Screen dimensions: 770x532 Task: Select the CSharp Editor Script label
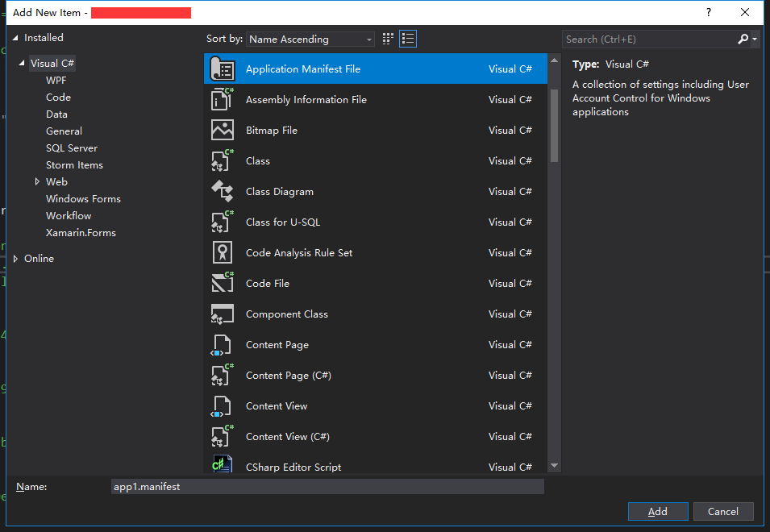[293, 468]
